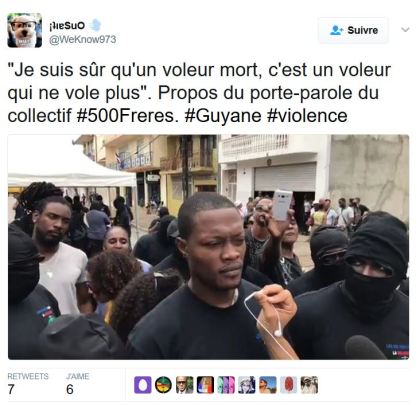View the 6 J'aime likes
The image size is (420, 405).
click(77, 384)
